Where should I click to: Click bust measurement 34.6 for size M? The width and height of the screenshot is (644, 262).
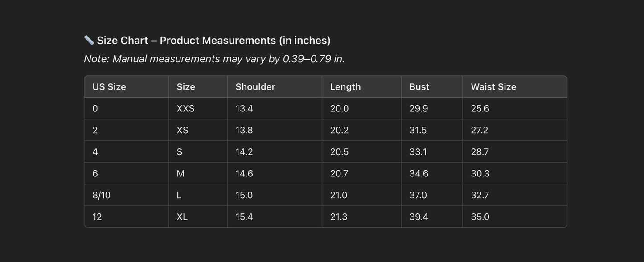point(419,174)
